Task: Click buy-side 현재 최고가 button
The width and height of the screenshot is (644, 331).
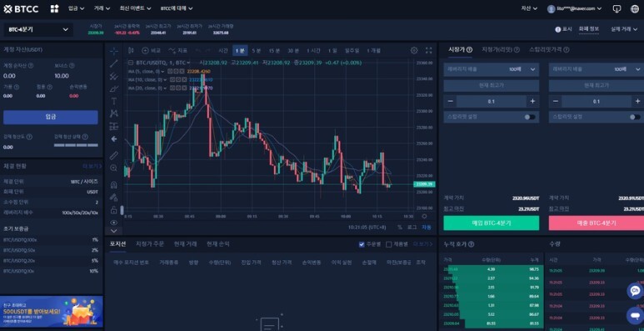Action: point(492,86)
